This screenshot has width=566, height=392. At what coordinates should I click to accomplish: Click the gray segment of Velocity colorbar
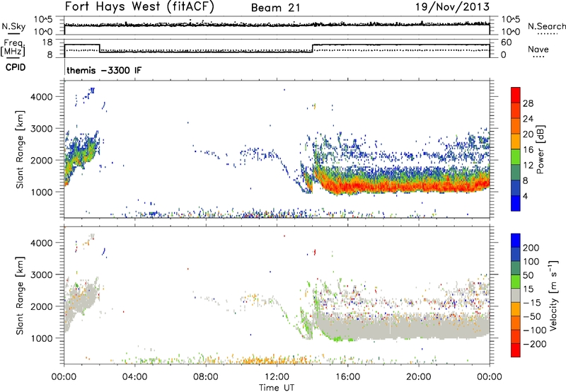(516, 296)
